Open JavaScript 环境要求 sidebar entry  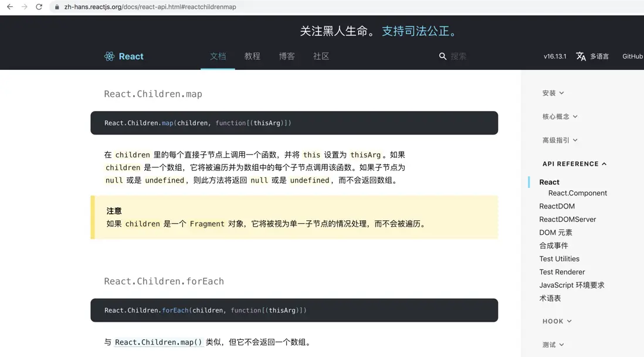point(572,285)
